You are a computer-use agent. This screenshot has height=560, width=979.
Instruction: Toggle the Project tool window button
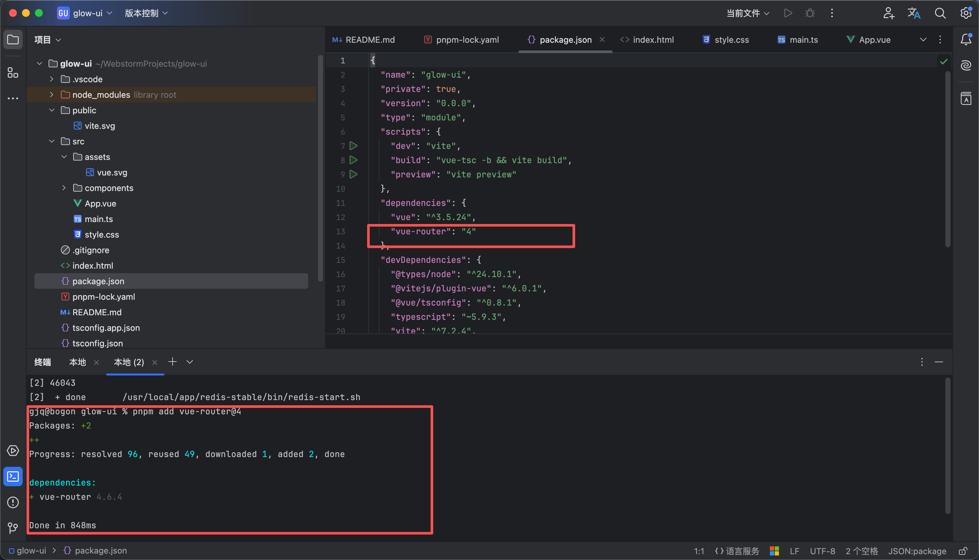pos(13,39)
